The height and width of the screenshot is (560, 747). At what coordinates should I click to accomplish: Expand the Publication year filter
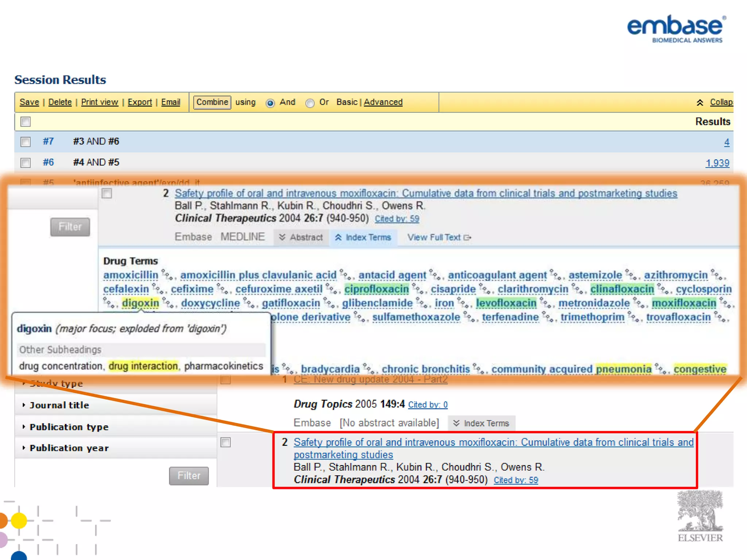(69, 448)
